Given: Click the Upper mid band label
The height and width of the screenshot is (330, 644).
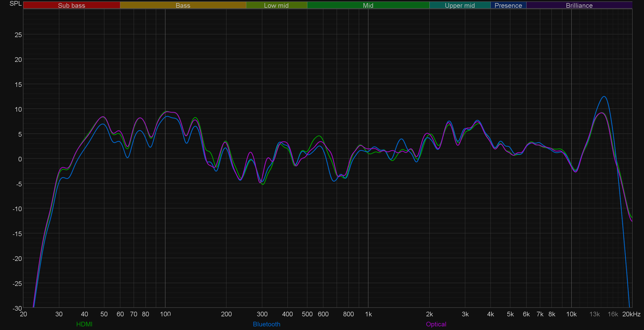Looking at the screenshot, I should 460,5.
